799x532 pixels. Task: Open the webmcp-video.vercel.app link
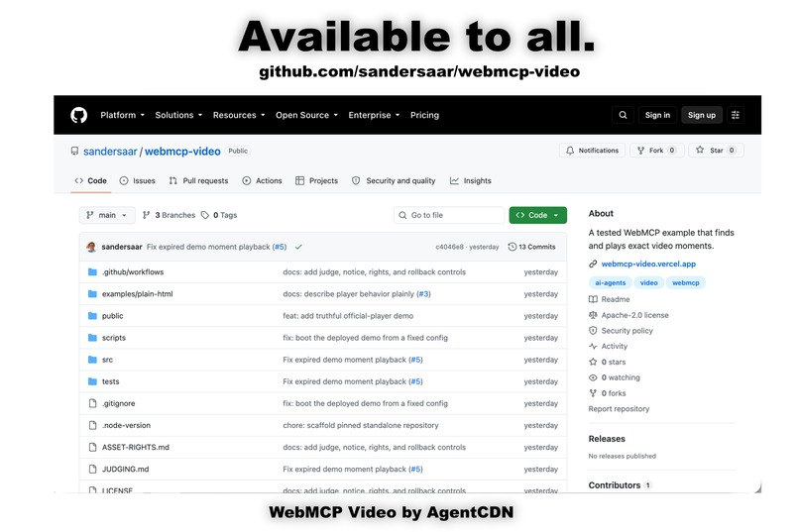(648, 264)
